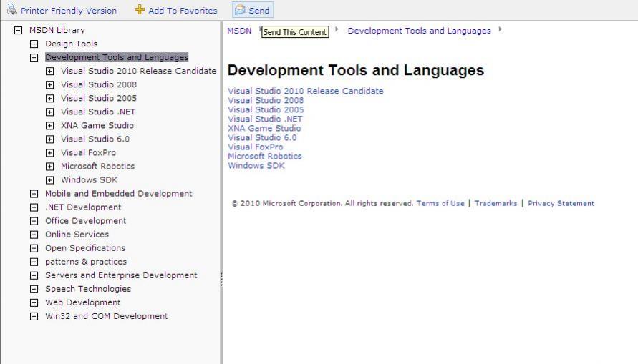Expand Mobile and Embedded Development node
Image resolution: width=638 pixels, height=364 pixels.
tap(34, 194)
